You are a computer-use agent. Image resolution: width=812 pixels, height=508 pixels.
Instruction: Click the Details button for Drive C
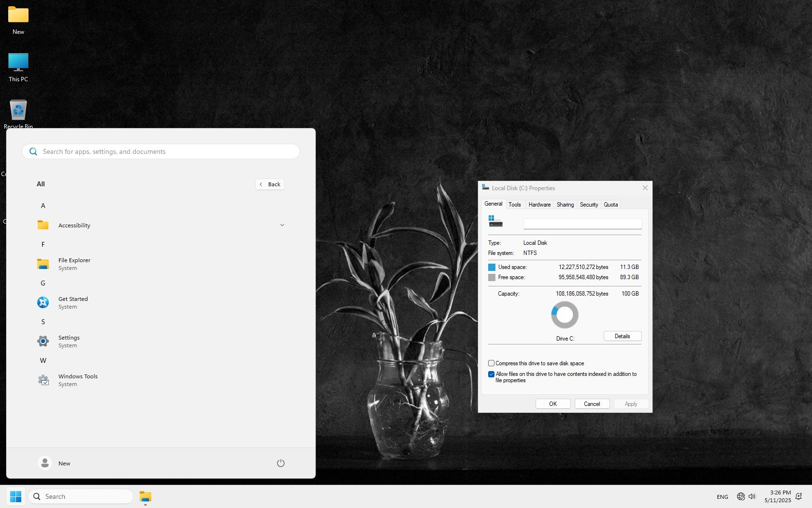coord(622,336)
